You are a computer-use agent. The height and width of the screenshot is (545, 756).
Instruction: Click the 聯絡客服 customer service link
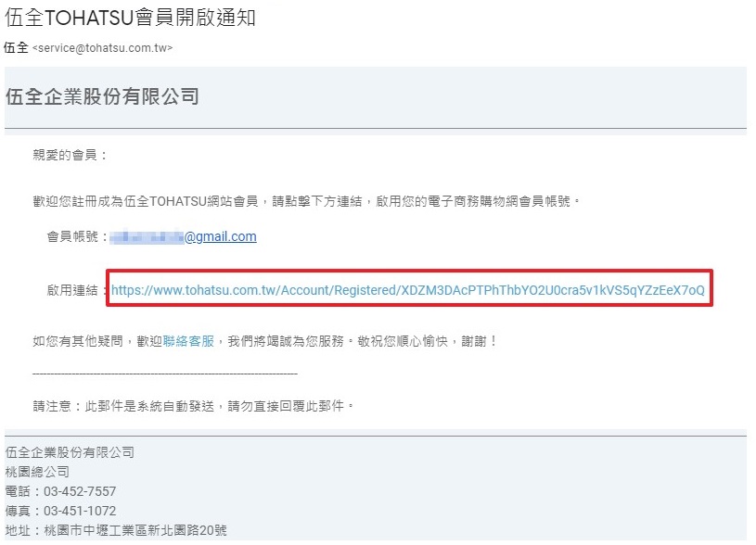pos(188,341)
